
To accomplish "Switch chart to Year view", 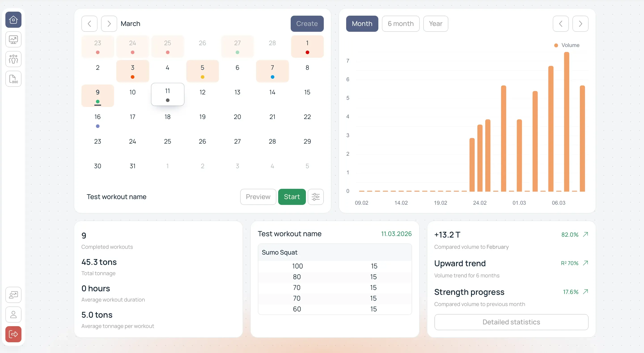I will click(436, 23).
